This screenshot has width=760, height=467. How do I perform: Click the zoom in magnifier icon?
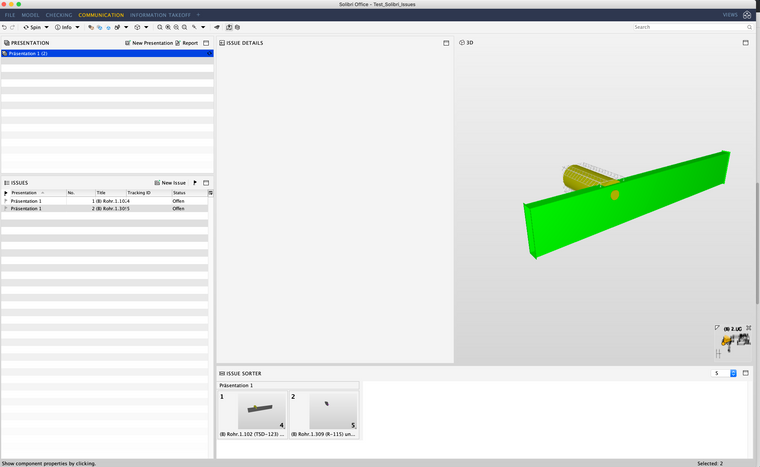pyautogui.click(x=168, y=27)
